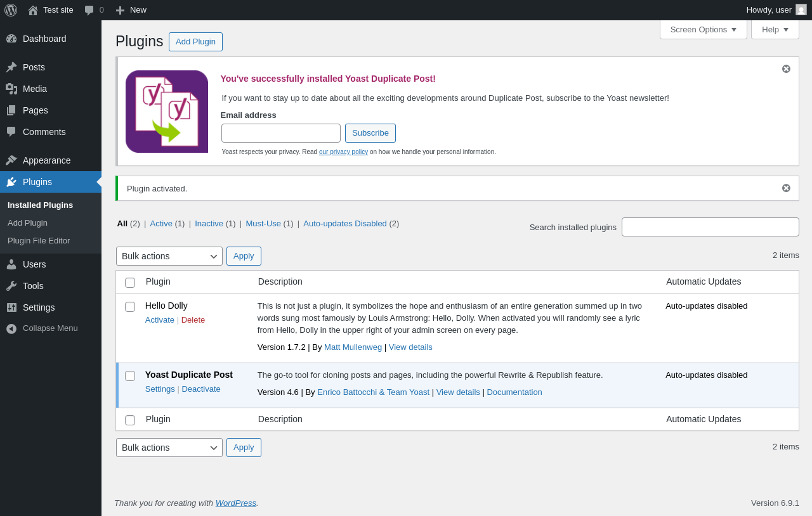Click the bottom Apply button
The height and width of the screenshot is (516, 812).
244,448
